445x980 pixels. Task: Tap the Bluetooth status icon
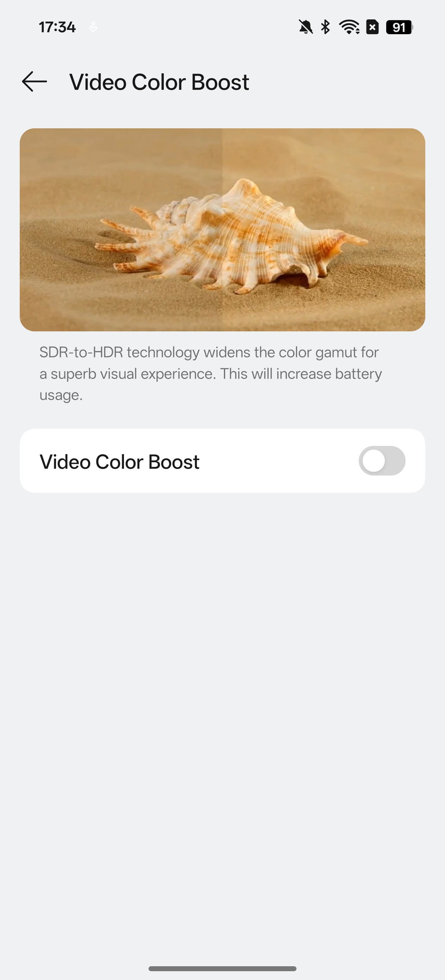[325, 27]
